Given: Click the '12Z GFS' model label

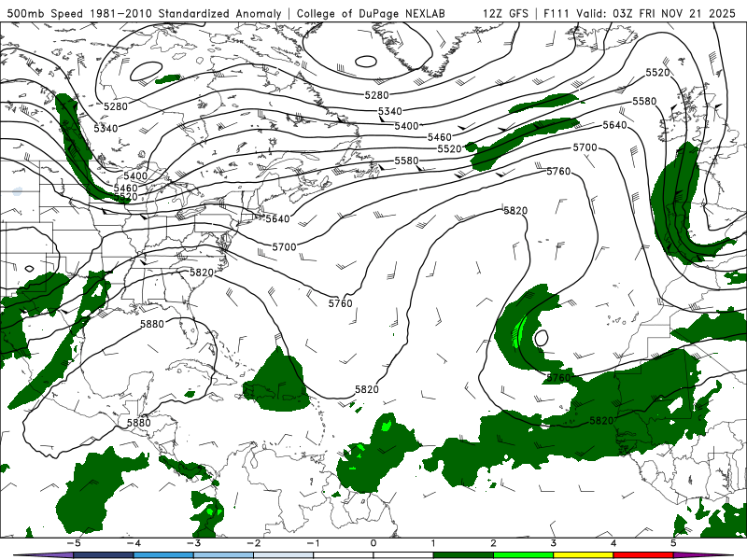Looking at the screenshot, I should (505, 13).
